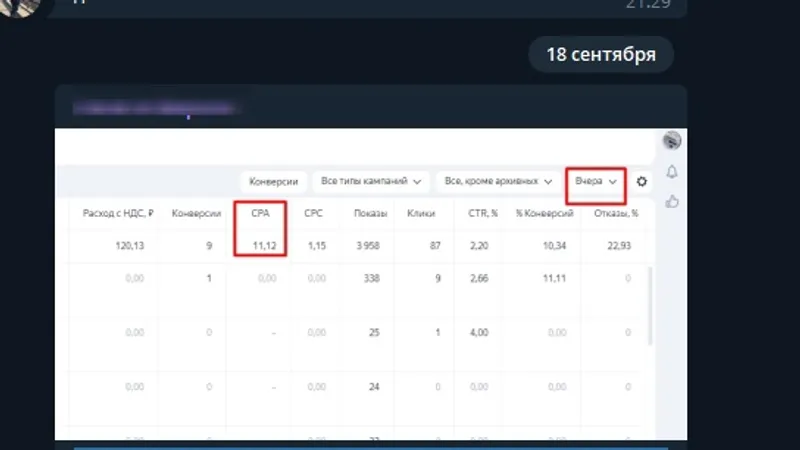800x450 pixels.
Task: Select impressions value 25
Action: click(x=374, y=333)
